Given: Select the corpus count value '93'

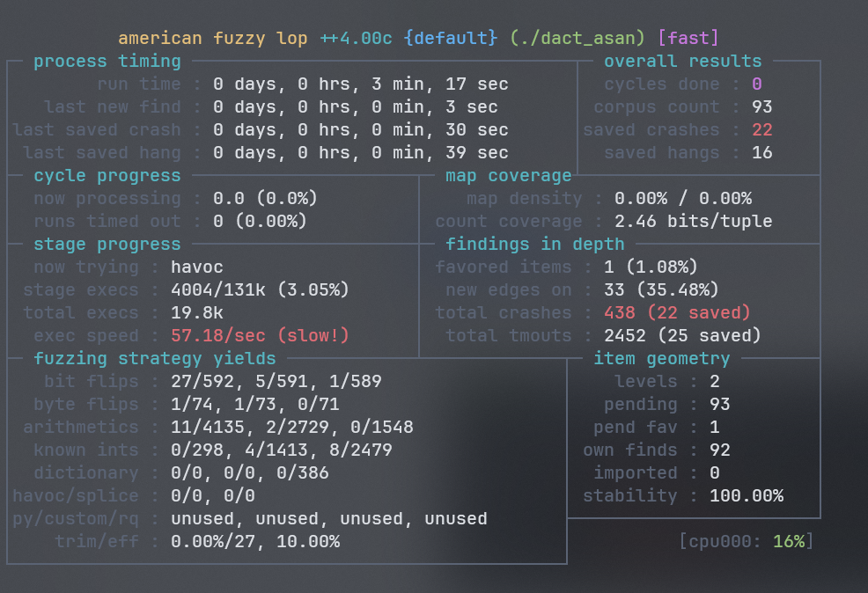Looking at the screenshot, I should pyautogui.click(x=761, y=106).
